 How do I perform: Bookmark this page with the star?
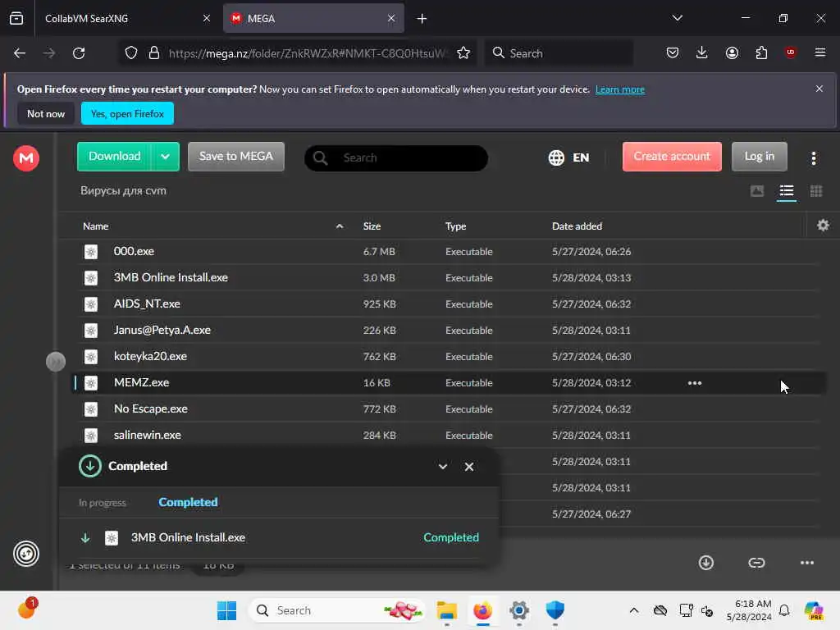pos(463,53)
